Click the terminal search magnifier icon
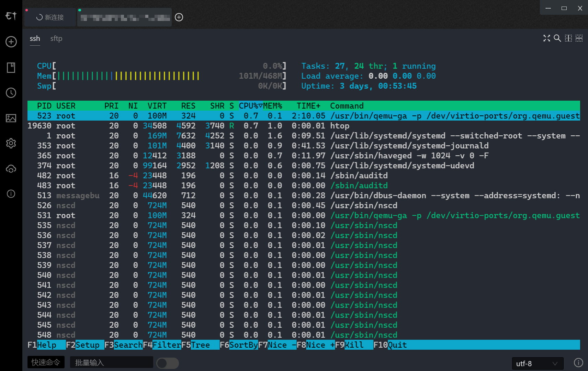This screenshot has height=371, width=588. click(557, 38)
